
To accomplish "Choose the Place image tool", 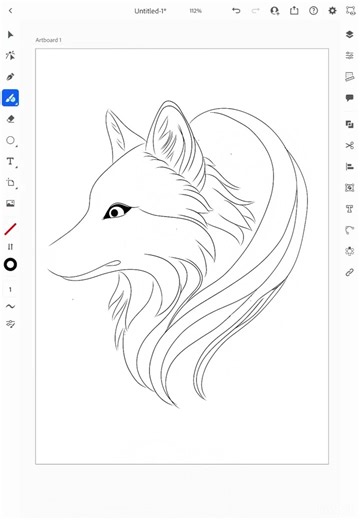I will tap(10, 203).
